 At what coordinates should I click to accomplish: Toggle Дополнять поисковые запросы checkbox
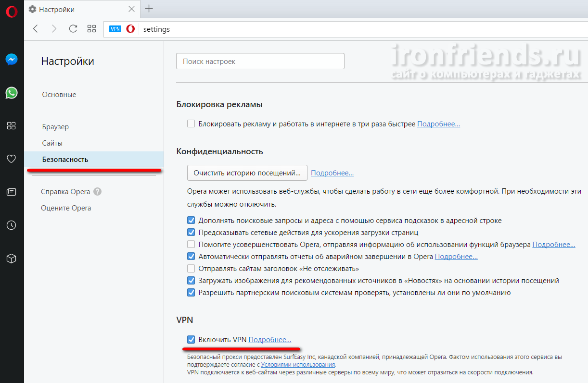(x=191, y=221)
